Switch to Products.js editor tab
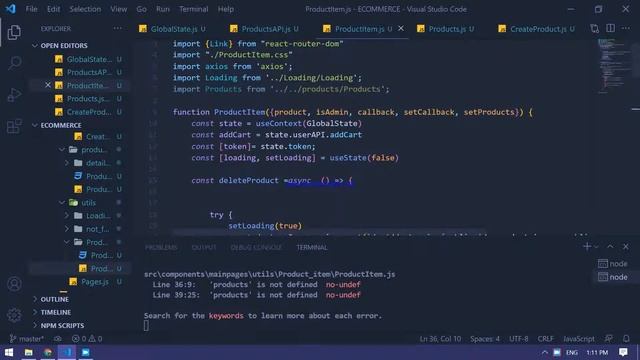This screenshot has width=640, height=360. 447,29
